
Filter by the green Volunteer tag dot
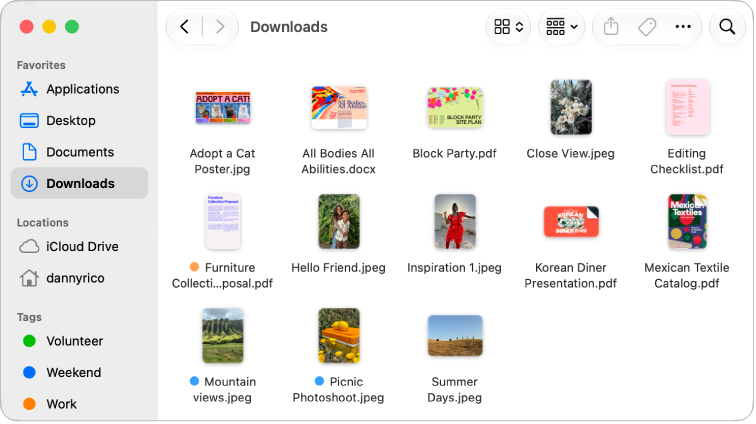(29, 341)
